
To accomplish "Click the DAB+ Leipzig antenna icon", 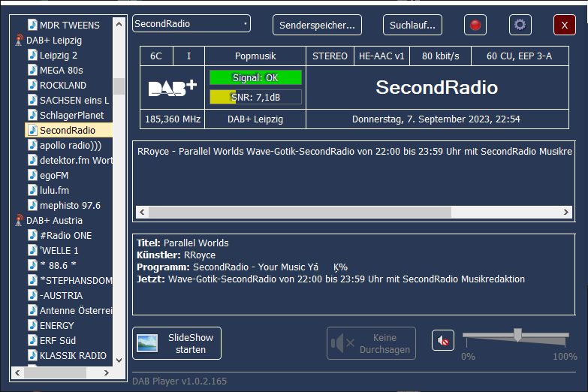I will click(x=19, y=41).
